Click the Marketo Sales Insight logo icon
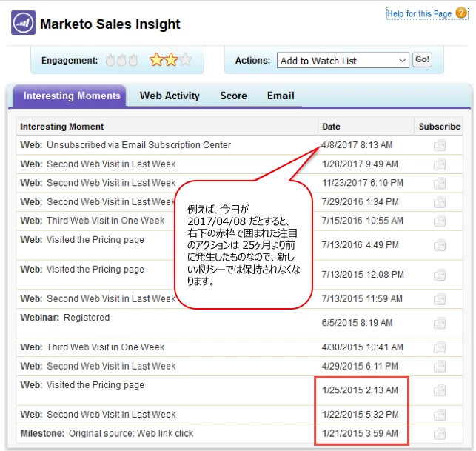The height and width of the screenshot is (451, 476). pos(24,23)
